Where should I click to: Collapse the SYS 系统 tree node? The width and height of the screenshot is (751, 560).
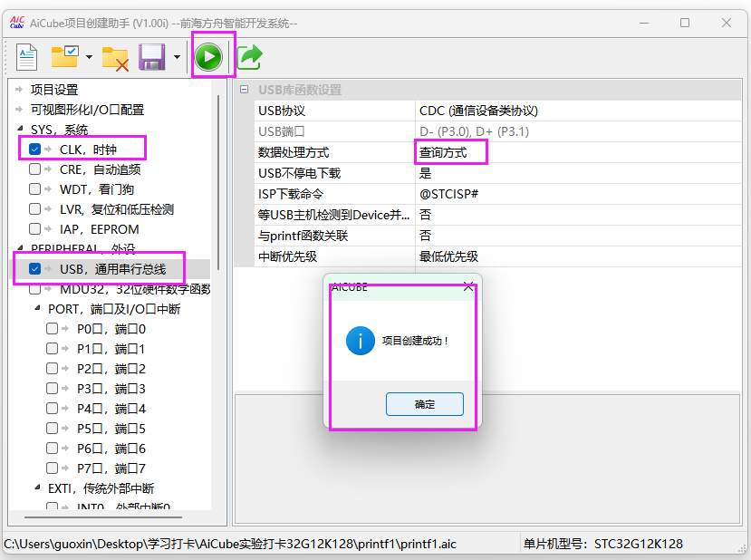[20, 129]
